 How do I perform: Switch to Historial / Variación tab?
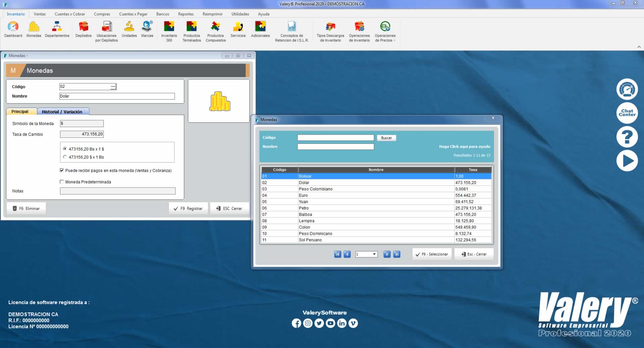tap(63, 112)
